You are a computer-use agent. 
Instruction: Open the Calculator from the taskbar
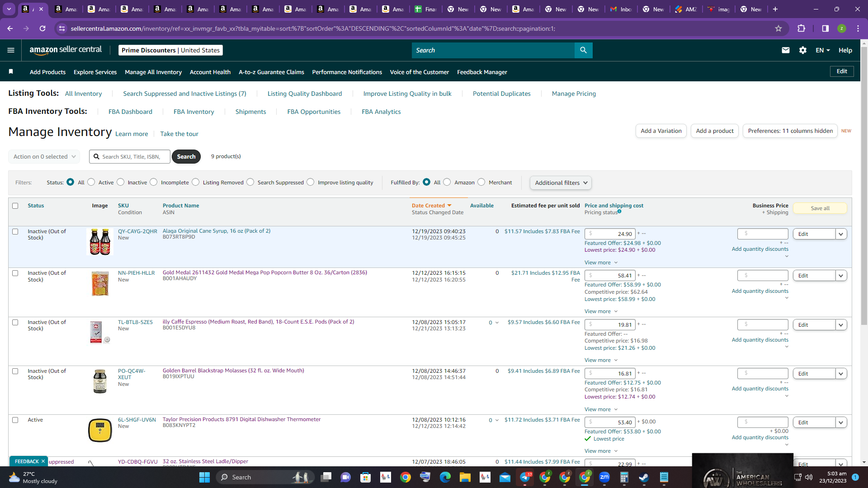624,477
